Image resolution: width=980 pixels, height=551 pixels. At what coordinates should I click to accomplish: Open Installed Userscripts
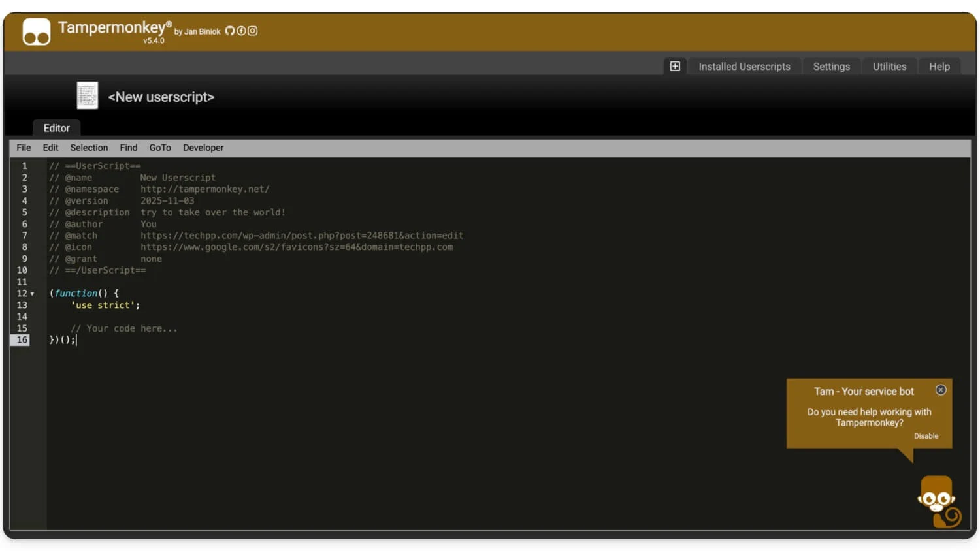tap(744, 66)
